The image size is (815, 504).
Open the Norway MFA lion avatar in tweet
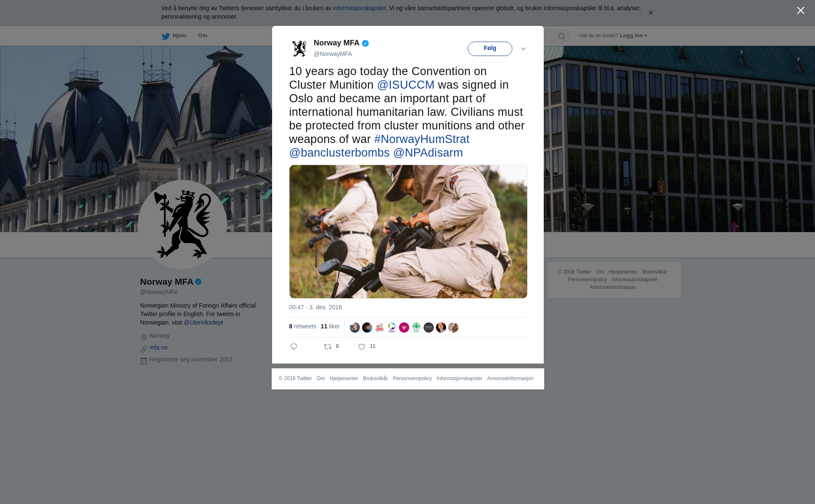(x=299, y=48)
